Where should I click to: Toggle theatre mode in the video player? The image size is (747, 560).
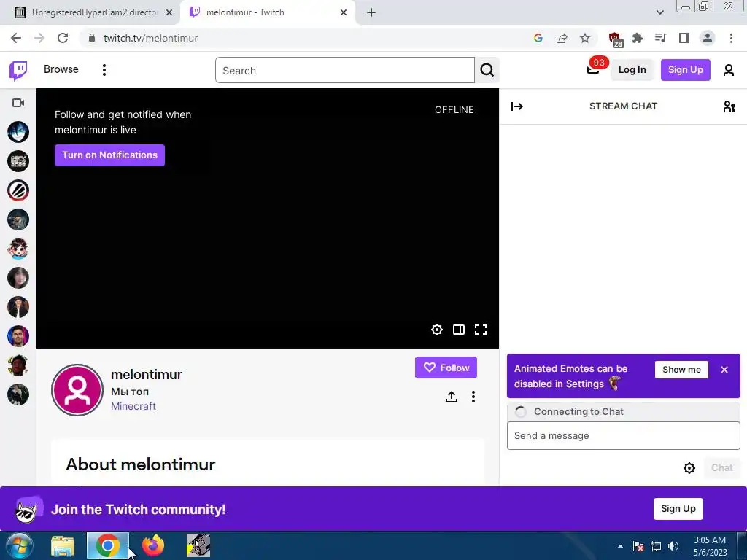pyautogui.click(x=458, y=330)
